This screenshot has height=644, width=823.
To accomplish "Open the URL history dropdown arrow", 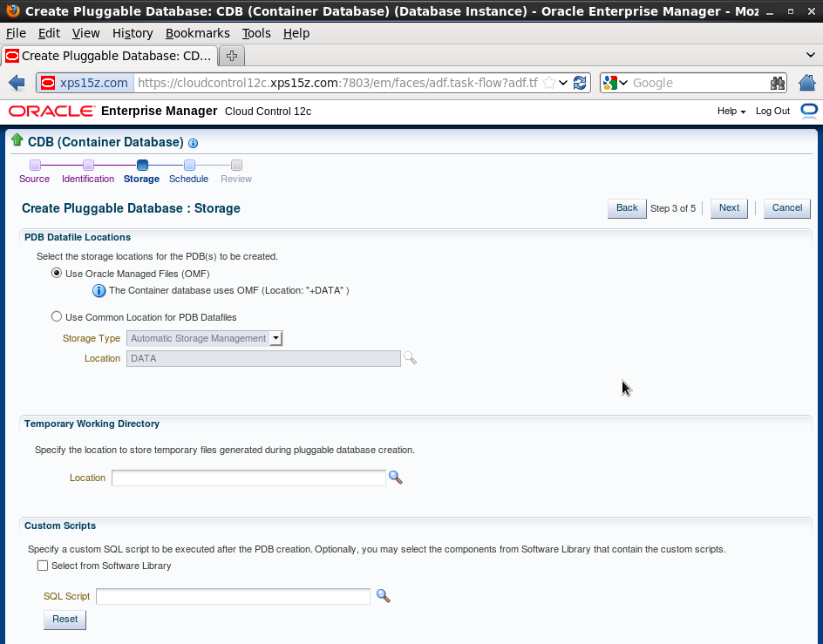I will coord(563,83).
